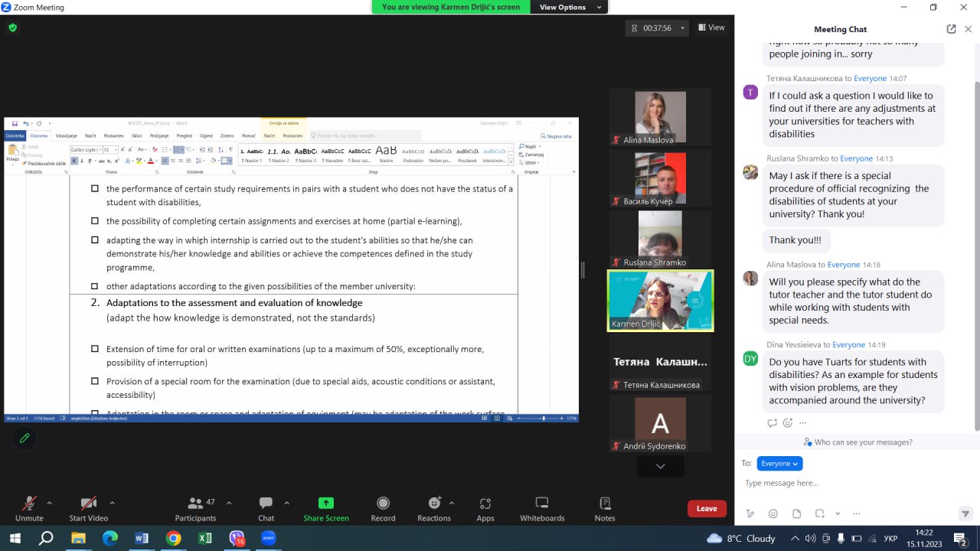Open the View Options dropdown
Viewport: 980px width, 551px height.
click(569, 7)
